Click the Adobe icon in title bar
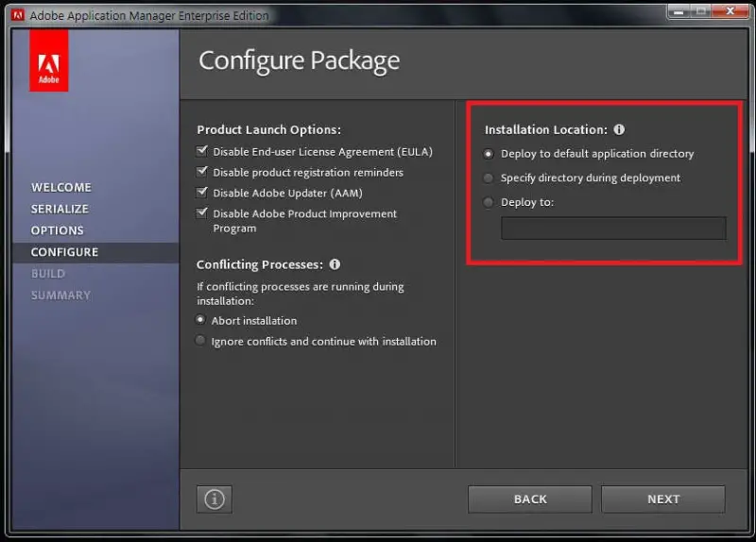 tap(18, 15)
